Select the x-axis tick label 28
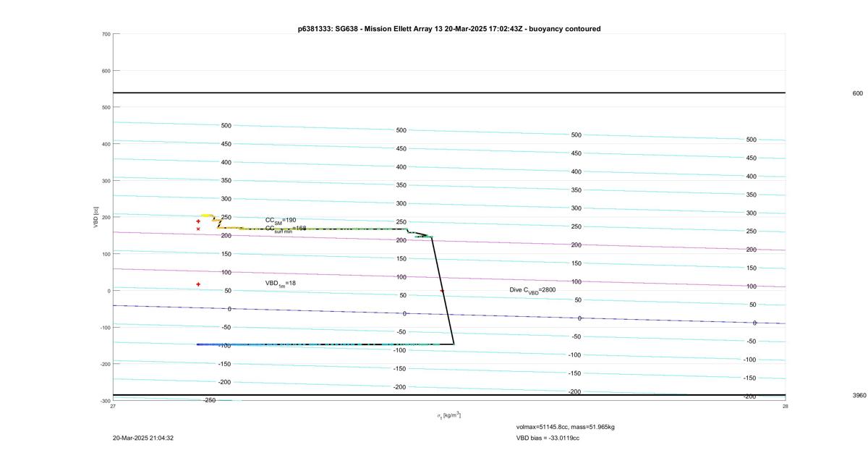Image resolution: width=868 pixels, height=450 pixels. (x=785, y=407)
